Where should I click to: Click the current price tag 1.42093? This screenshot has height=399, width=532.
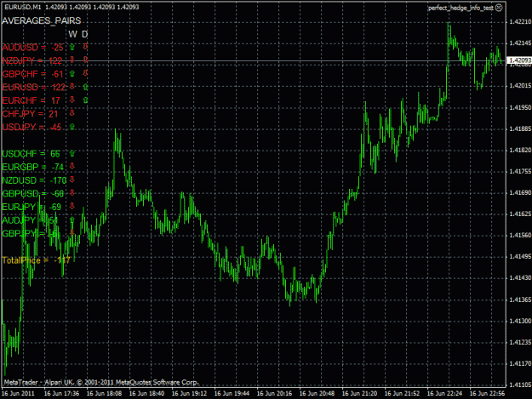tap(520, 60)
